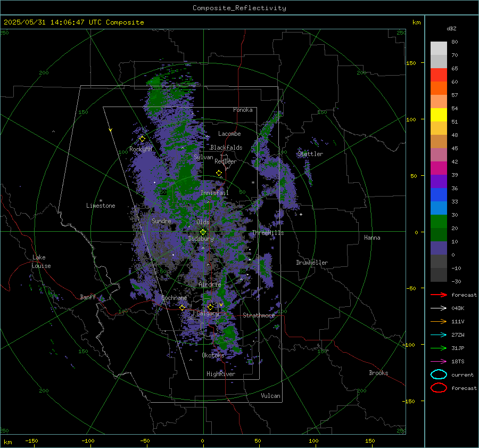The width and height of the screenshot is (479, 448).
Task: Select the 39 dBZ magenta color swatch
Action: [439, 168]
